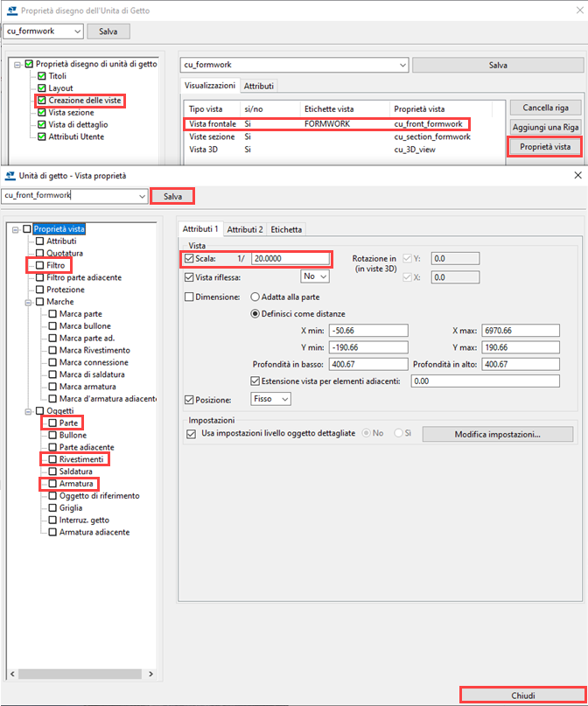
Task: Click the Y max input field
Action: click(521, 347)
